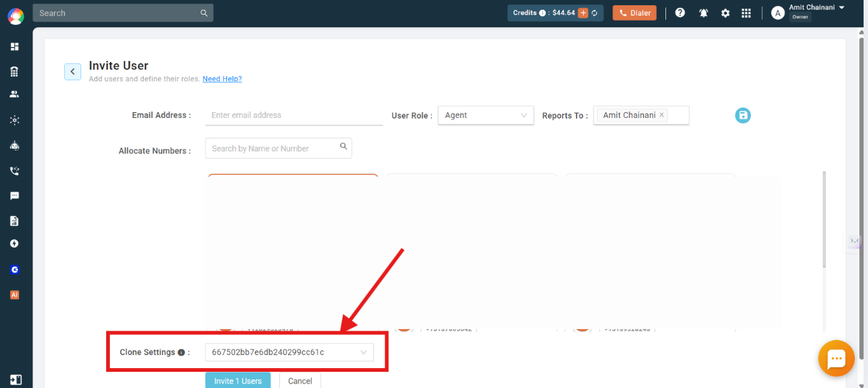Open the blue G icon in the sidebar
Screen dimensions: 868x388
(15, 270)
